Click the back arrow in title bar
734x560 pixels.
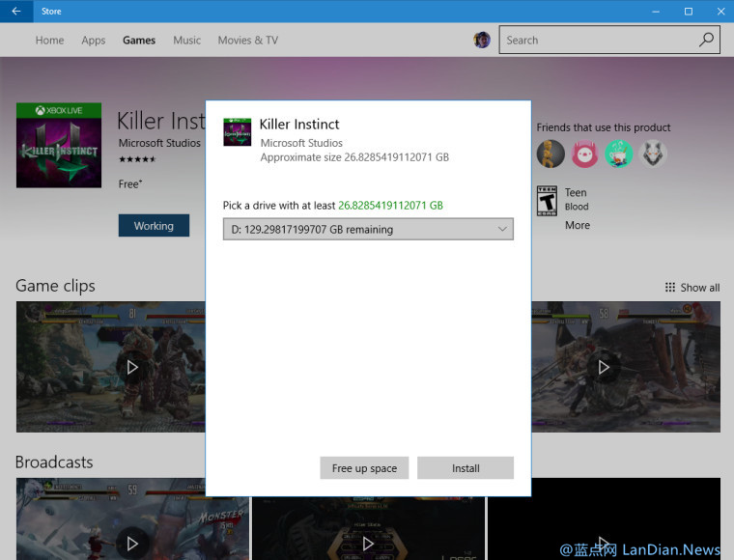coord(15,12)
